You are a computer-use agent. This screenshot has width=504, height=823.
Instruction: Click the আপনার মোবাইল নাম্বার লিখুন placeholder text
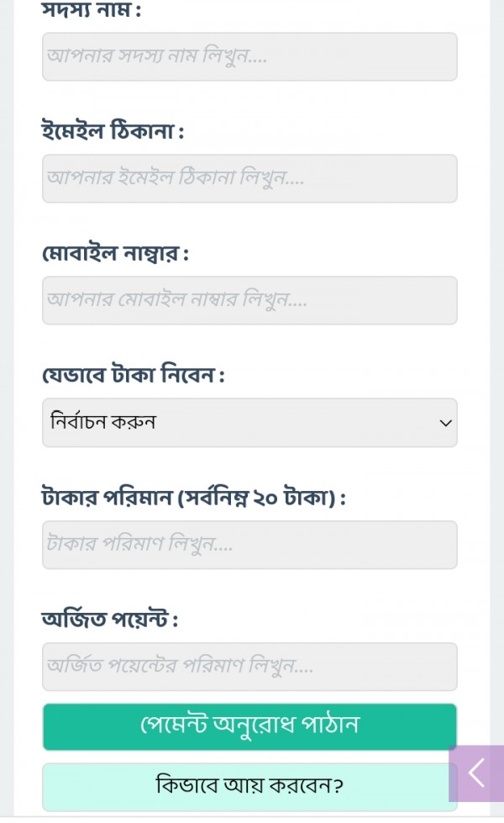[177, 300]
